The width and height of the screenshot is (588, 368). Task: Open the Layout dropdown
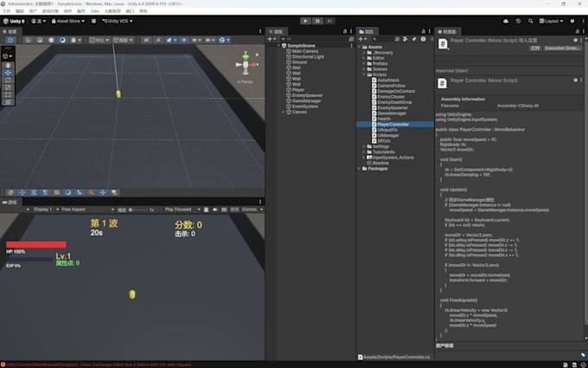click(x=552, y=21)
